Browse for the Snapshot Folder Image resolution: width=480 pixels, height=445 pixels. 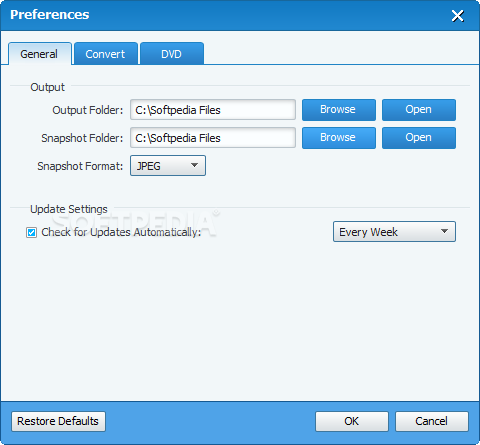[x=339, y=138]
